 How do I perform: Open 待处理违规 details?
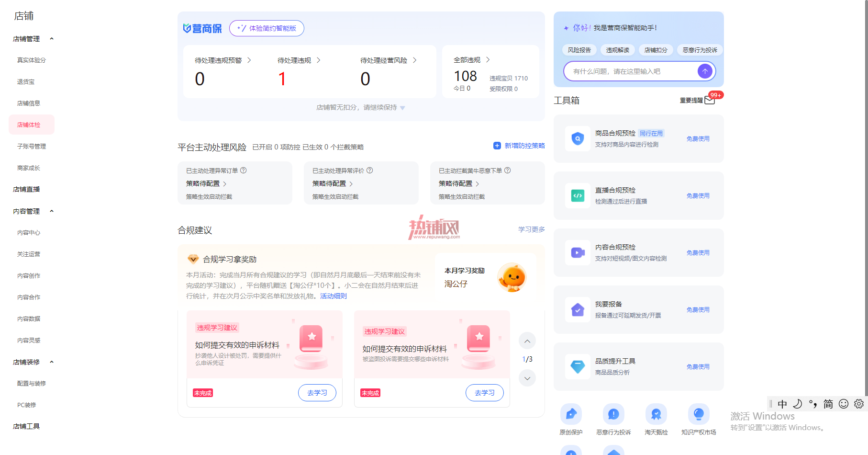[x=299, y=60]
